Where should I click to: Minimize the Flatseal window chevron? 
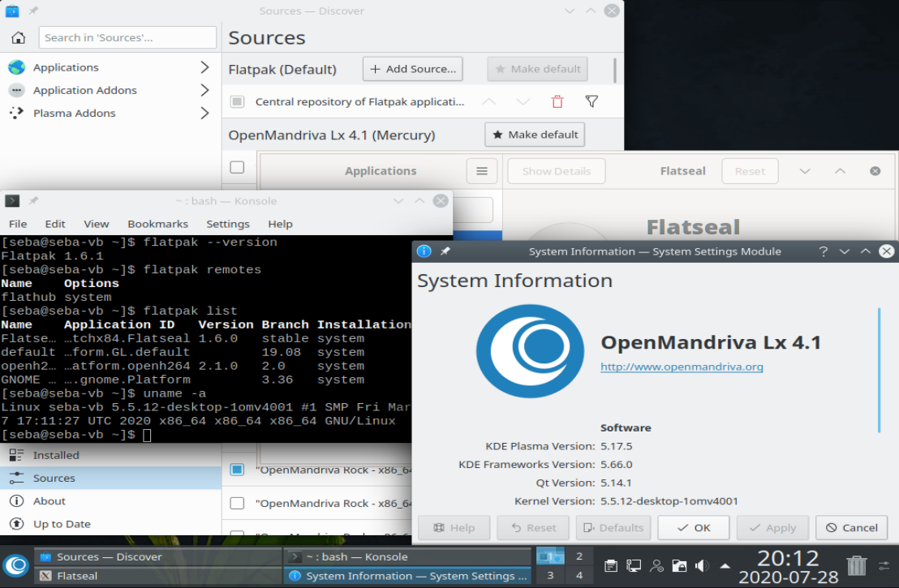pos(805,171)
